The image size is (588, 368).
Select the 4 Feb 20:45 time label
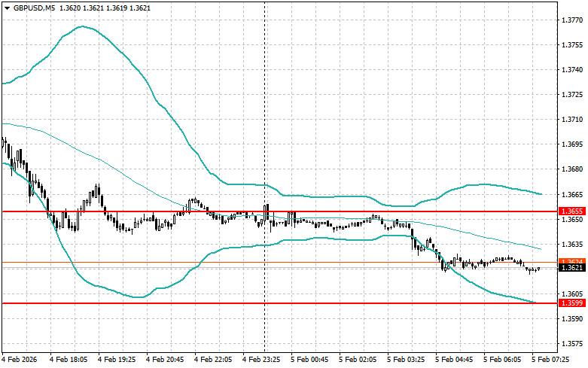pyautogui.click(x=165, y=360)
